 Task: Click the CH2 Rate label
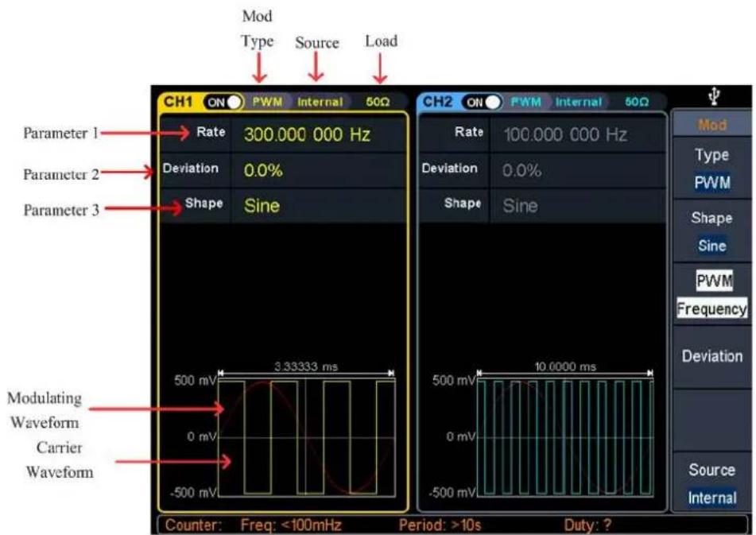tap(469, 132)
